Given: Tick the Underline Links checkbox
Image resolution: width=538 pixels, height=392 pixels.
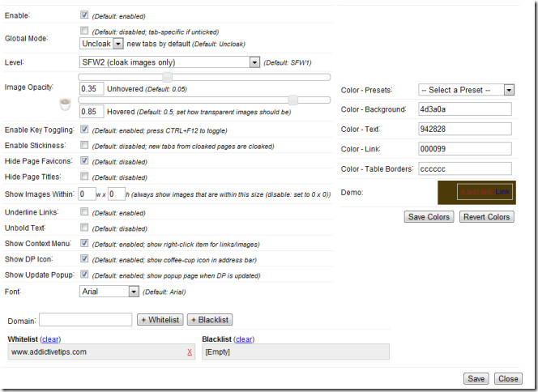Looking at the screenshot, I should (84, 211).
